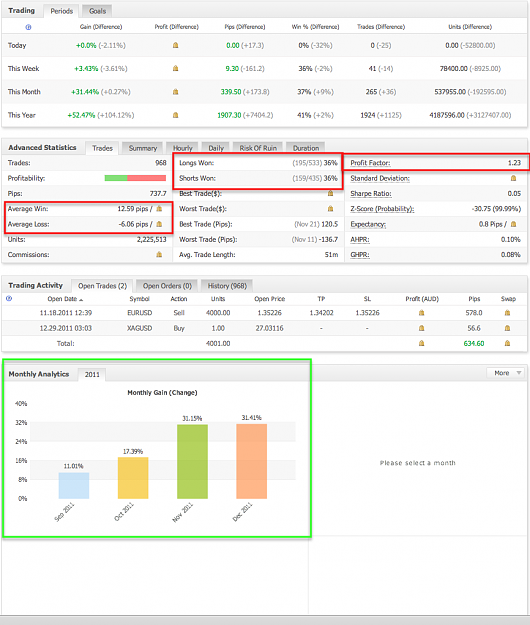The image size is (530, 625).
Task: Click the lock icon for Standard Deviation
Action: (x=513, y=178)
